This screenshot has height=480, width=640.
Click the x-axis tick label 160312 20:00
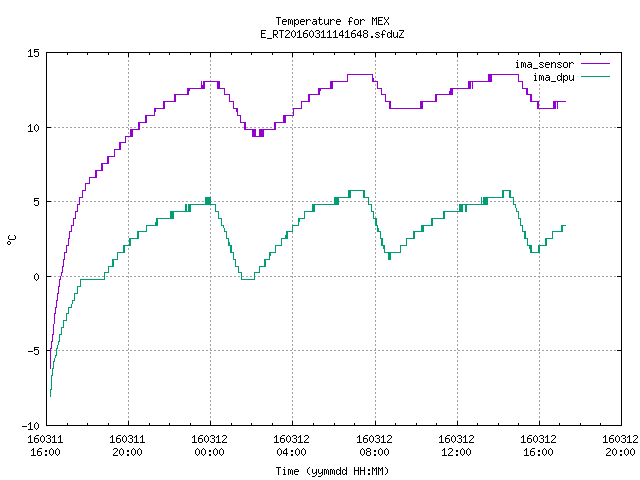(620, 445)
